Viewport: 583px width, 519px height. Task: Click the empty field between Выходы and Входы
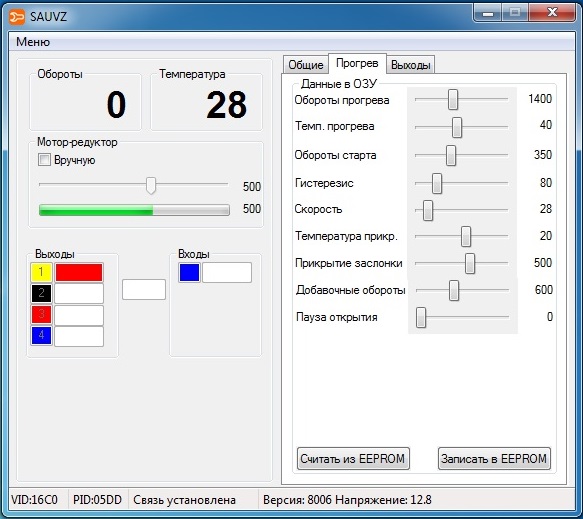click(x=144, y=290)
